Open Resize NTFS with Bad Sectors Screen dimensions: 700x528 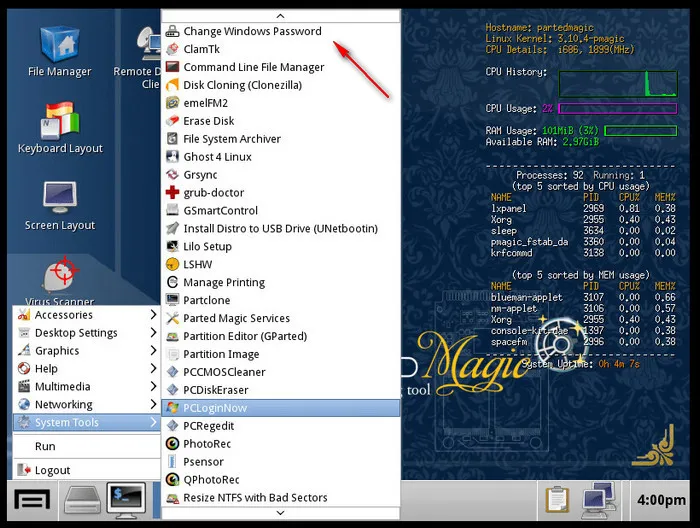[280, 497]
